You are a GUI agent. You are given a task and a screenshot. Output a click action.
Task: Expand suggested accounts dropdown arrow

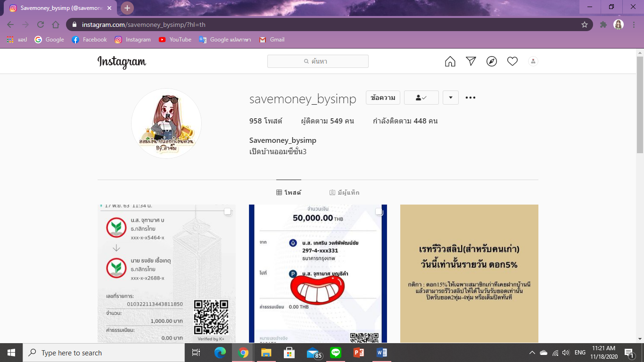[x=451, y=98]
